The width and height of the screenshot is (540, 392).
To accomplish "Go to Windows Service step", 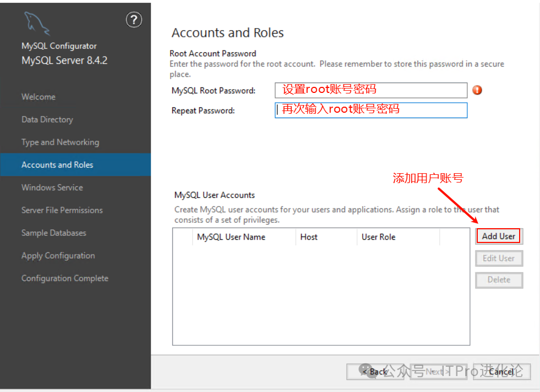I will coord(52,187).
